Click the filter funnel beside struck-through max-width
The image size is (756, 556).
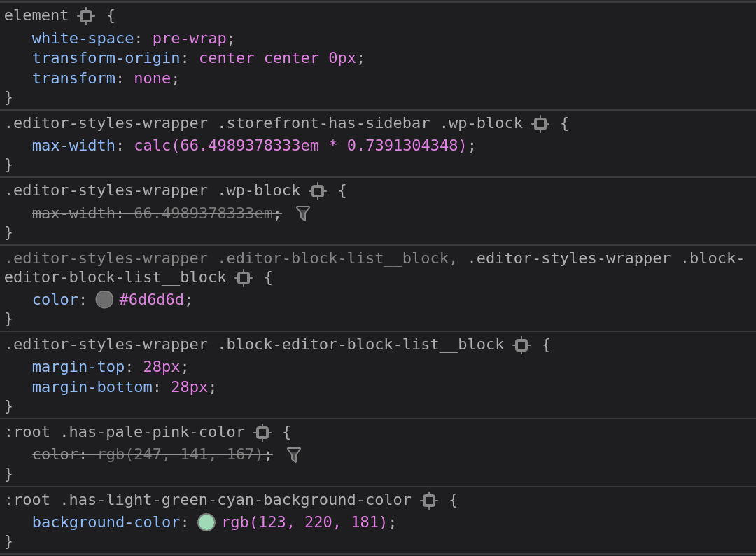pyautogui.click(x=302, y=214)
